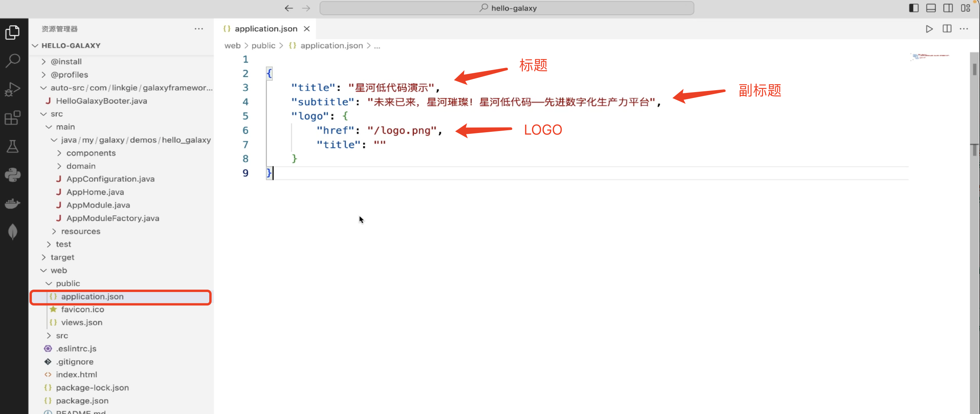Close the application.json tab
Screen dimensions: 980x414
307,29
